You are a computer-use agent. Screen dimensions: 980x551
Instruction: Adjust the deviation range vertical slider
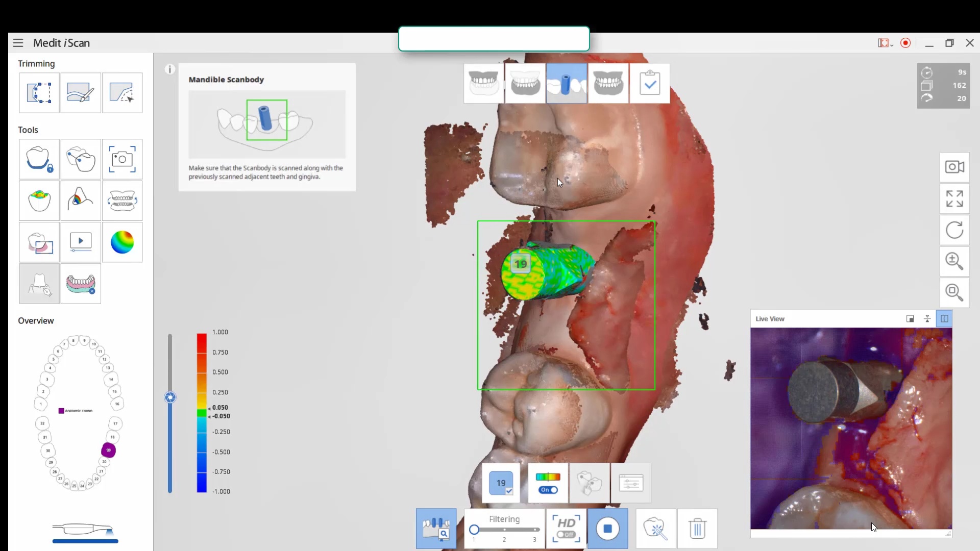click(x=170, y=397)
